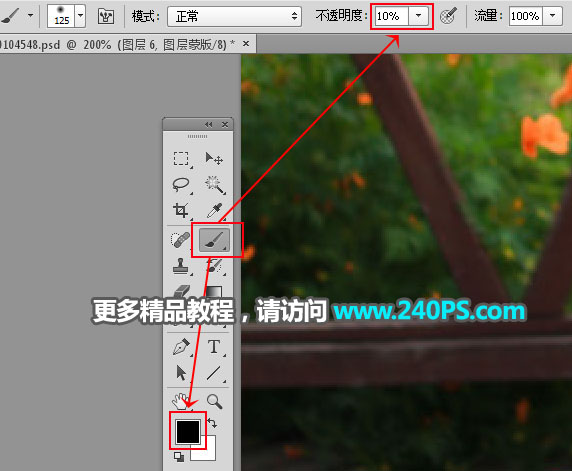This screenshot has height=471, width=572.
Task: Select the History Brush tool
Action: (x=215, y=266)
